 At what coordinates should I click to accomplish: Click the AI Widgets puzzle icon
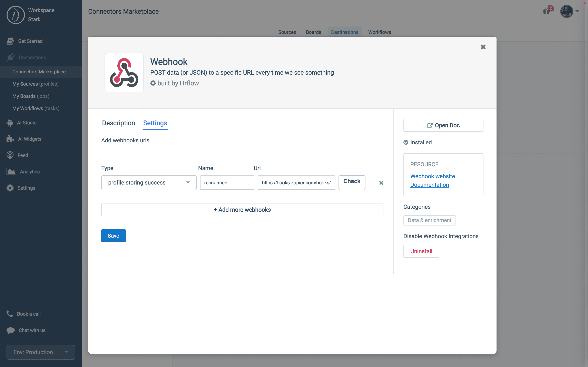coord(10,139)
